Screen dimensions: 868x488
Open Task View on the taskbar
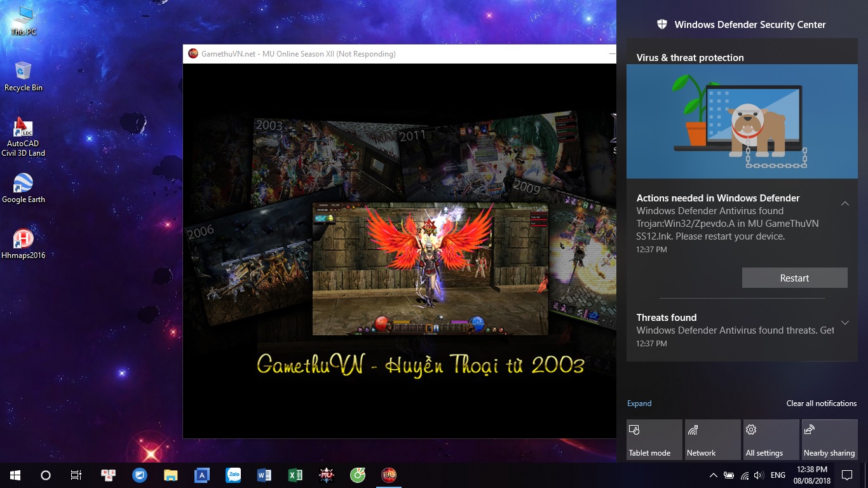(76, 475)
